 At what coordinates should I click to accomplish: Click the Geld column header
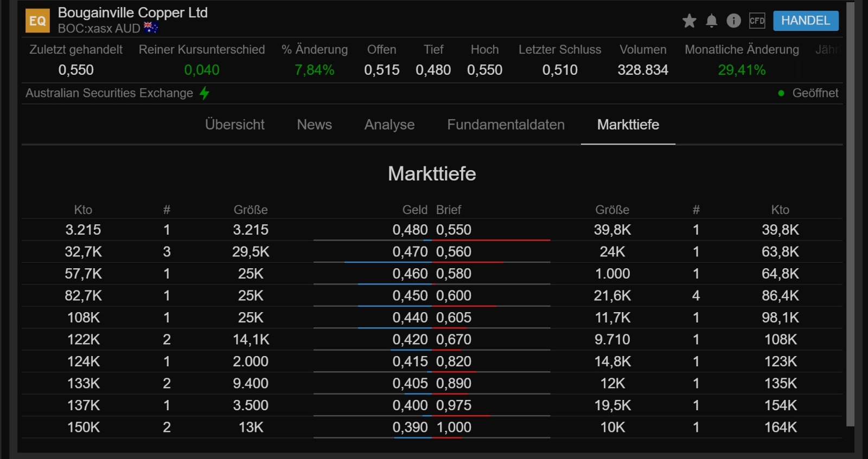[x=415, y=210]
